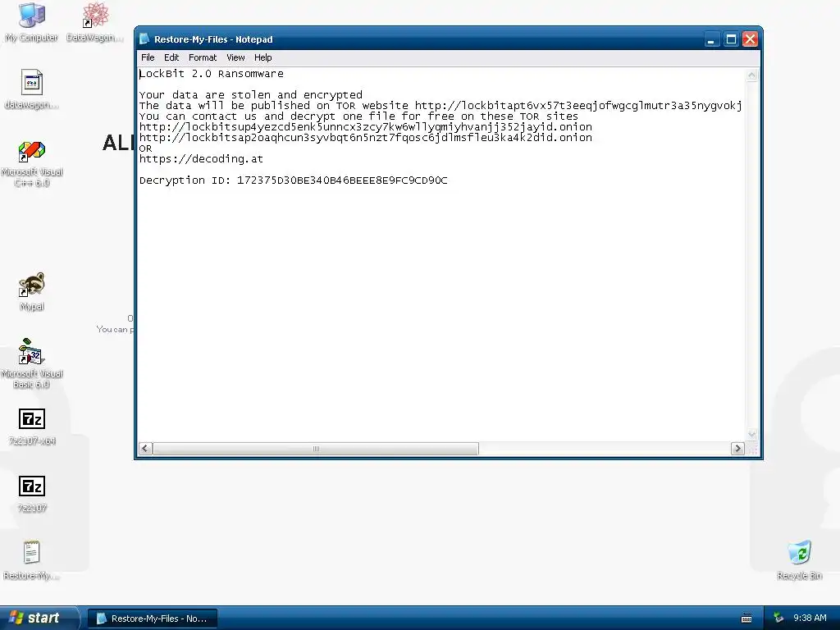Click the Restore-My-Files taskbar button
The image size is (840, 630).
[152, 619]
